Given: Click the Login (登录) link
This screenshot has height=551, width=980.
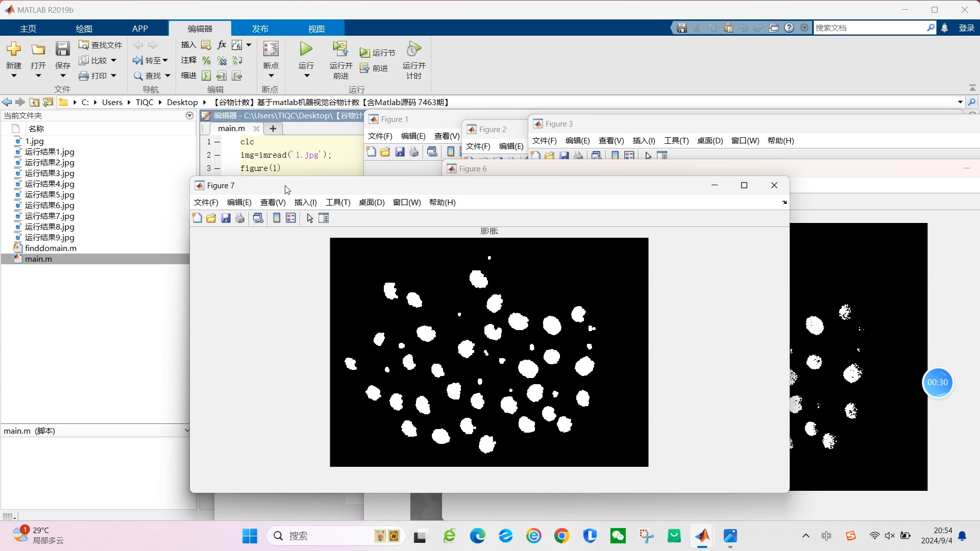Looking at the screenshot, I should point(967,28).
